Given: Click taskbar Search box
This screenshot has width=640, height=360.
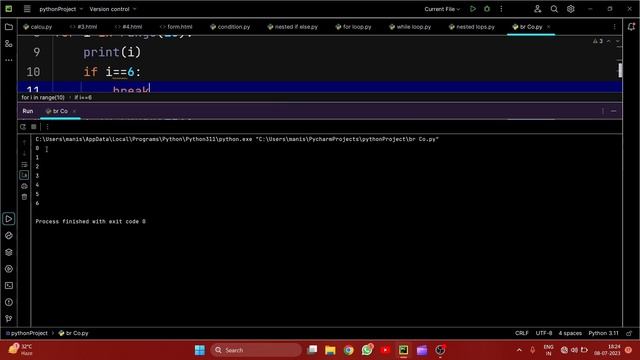Looking at the screenshot, I should (x=256, y=350).
